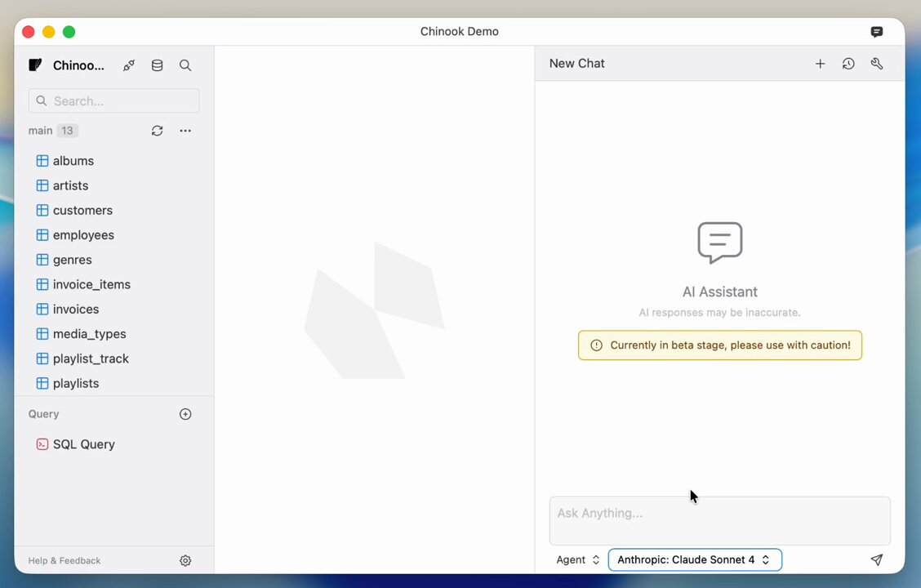Start a new chat with plus icon
This screenshot has width=921, height=588.
(x=820, y=64)
